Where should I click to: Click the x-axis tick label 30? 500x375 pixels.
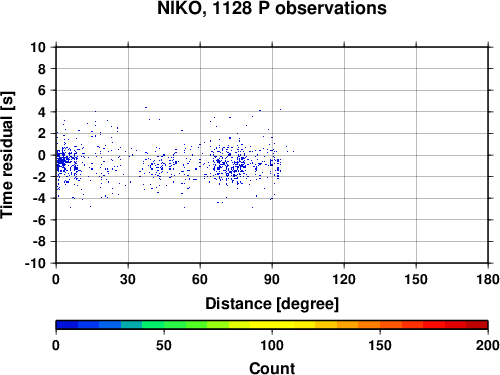pyautogui.click(x=128, y=279)
